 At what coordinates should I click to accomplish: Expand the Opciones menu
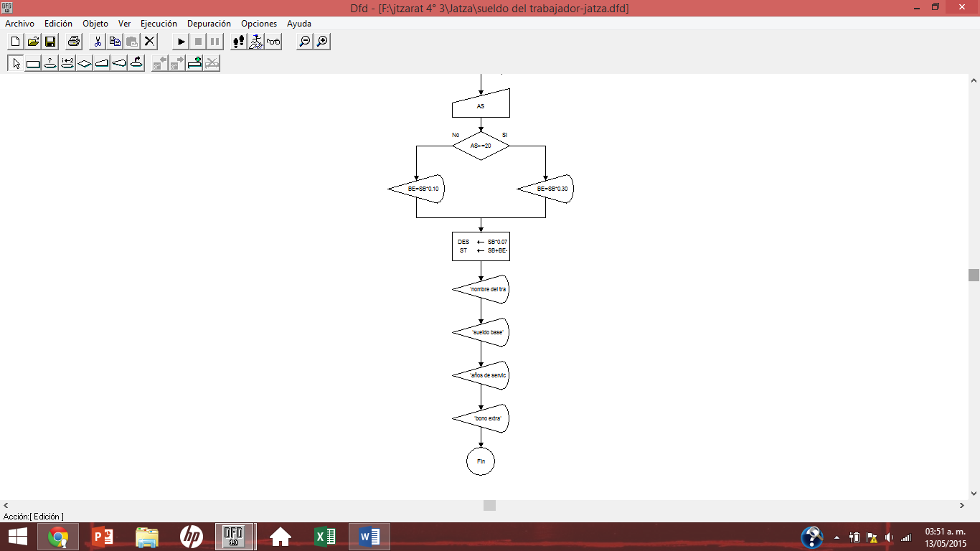(258, 24)
